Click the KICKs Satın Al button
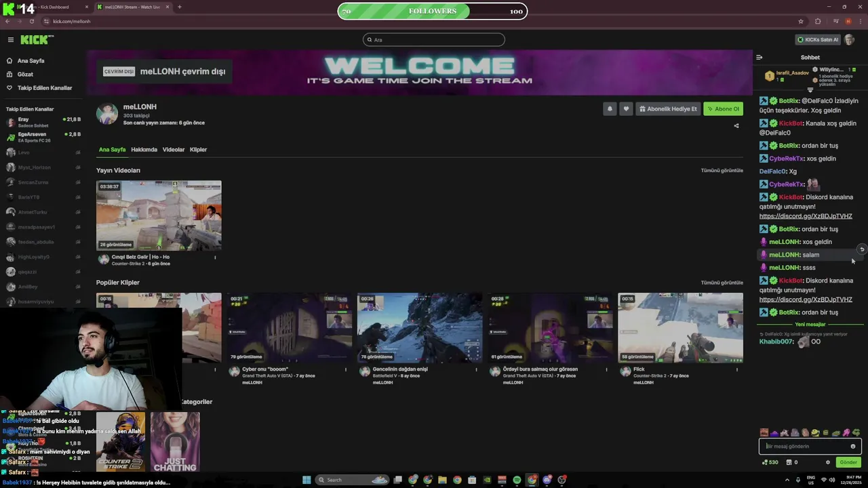 [x=817, y=39]
